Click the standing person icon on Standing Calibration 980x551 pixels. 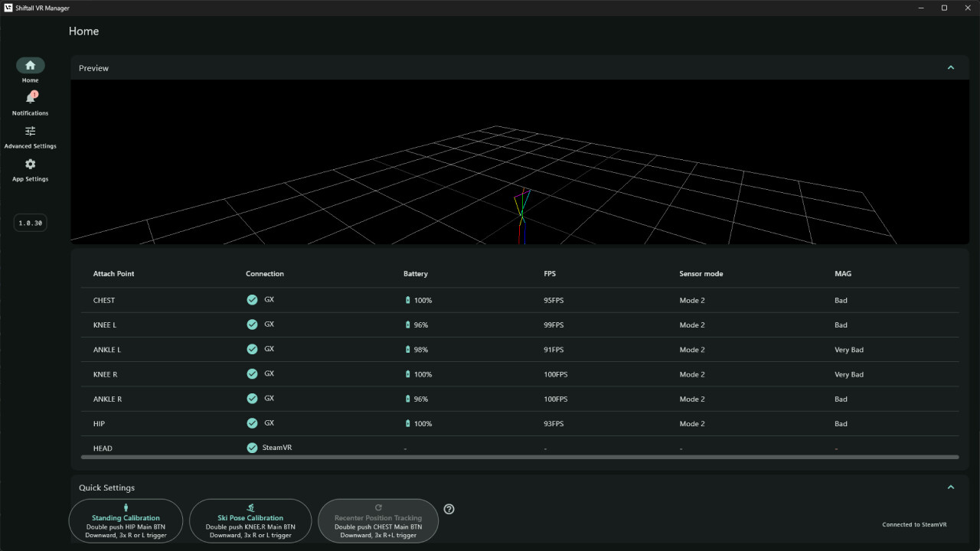[x=126, y=507]
